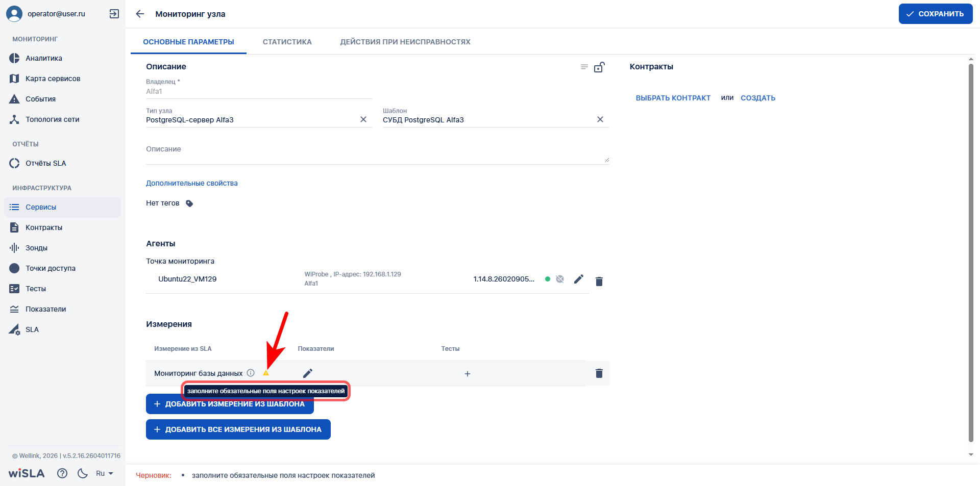Viewport: 980px width, 486px height.
Task: Click the info icon by Мониторинг базы данных
Action: click(x=251, y=373)
